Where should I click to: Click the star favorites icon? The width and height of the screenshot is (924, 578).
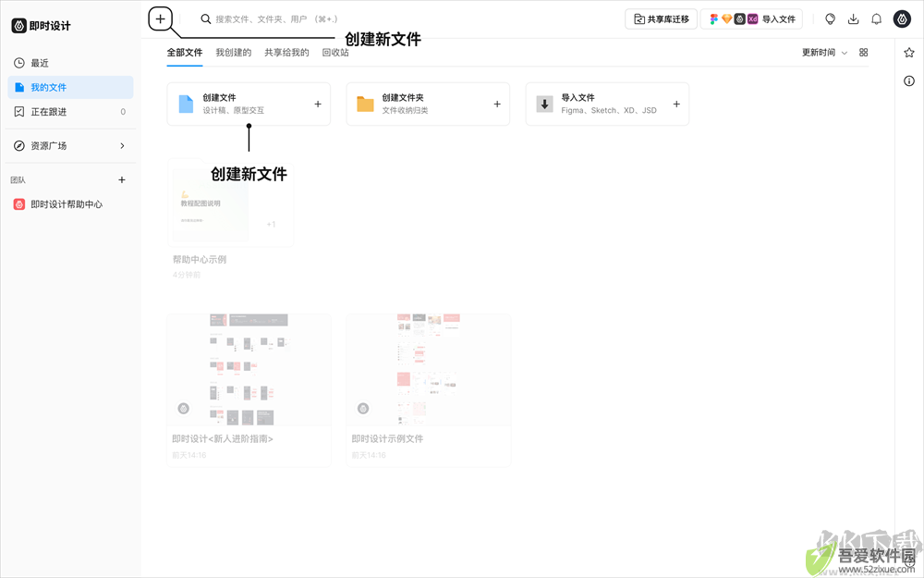[x=908, y=53]
